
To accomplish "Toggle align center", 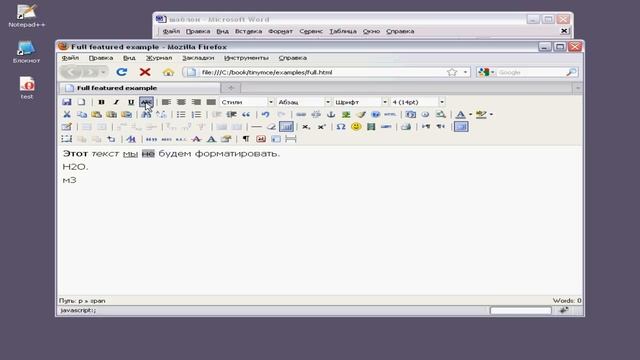I will 181,102.
